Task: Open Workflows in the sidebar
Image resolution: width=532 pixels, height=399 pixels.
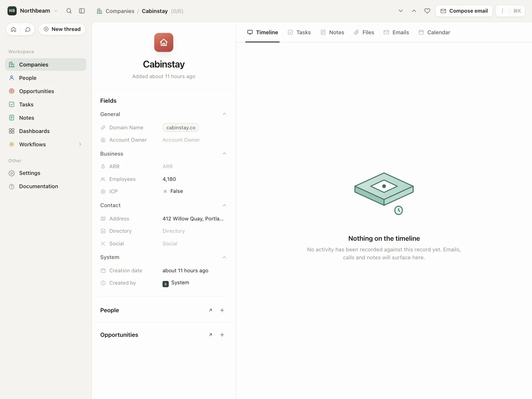Action: click(x=46, y=144)
